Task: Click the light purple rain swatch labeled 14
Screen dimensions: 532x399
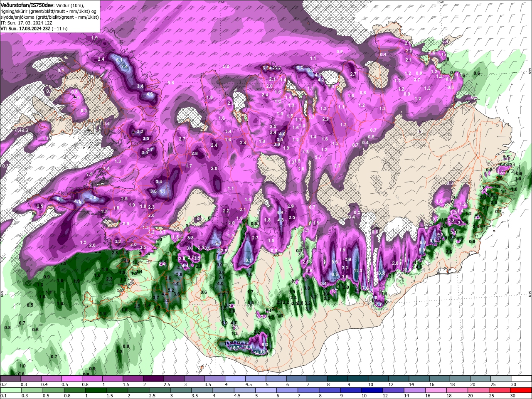Action: click(x=415, y=390)
